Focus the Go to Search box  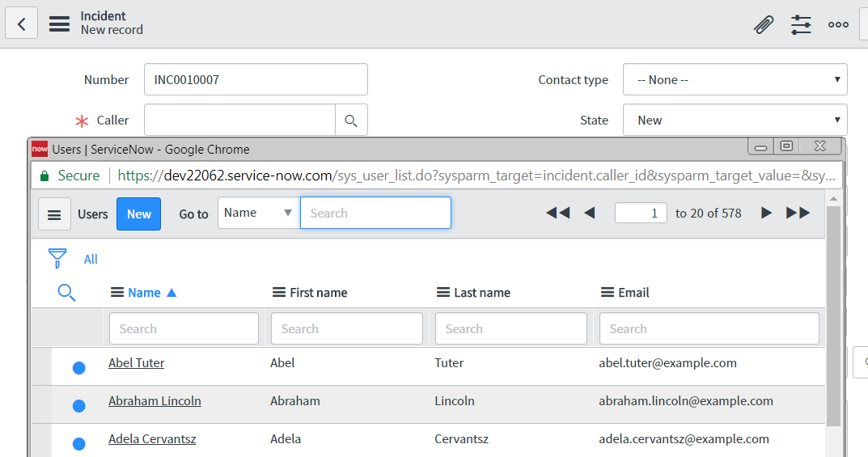pos(376,213)
